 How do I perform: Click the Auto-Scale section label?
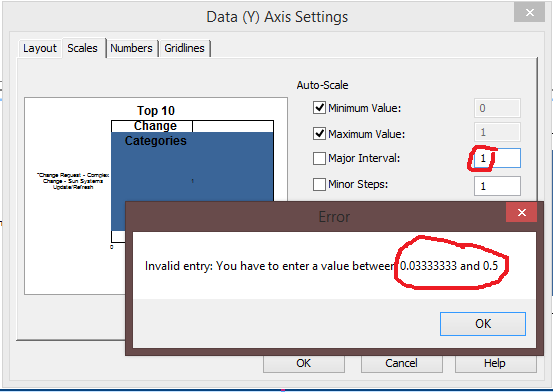pos(322,85)
